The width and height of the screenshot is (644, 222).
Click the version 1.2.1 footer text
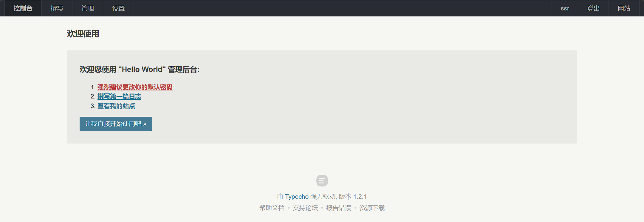353,197
